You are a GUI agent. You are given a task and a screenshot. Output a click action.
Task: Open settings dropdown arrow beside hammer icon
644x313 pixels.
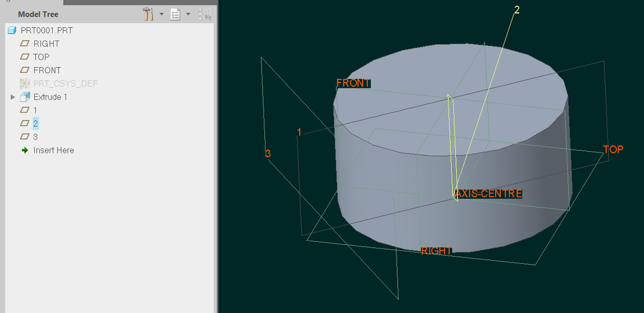(161, 14)
